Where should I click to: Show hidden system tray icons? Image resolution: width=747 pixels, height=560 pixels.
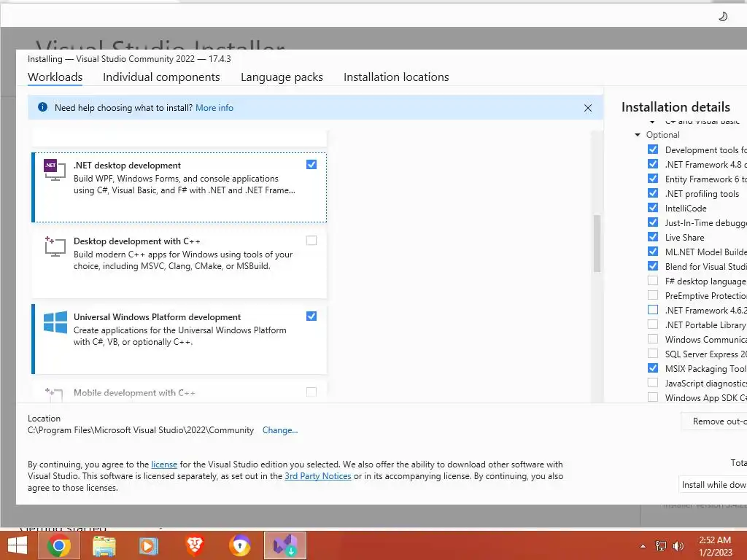pyautogui.click(x=643, y=546)
